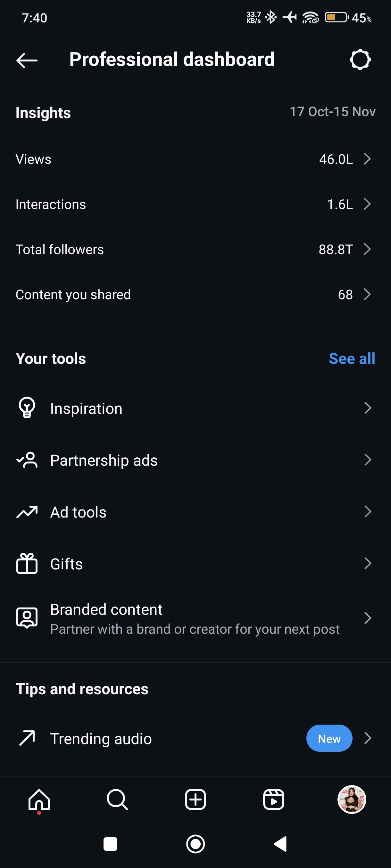The height and width of the screenshot is (868, 391).
Task: Tap the Ad tools trending arrow icon
Action: [x=27, y=512]
